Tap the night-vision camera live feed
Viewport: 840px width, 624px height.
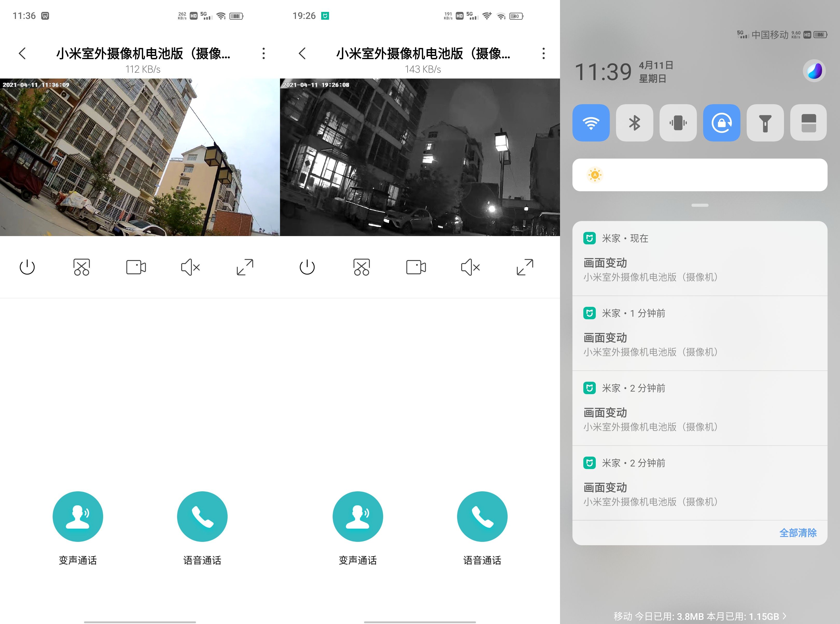click(420, 157)
